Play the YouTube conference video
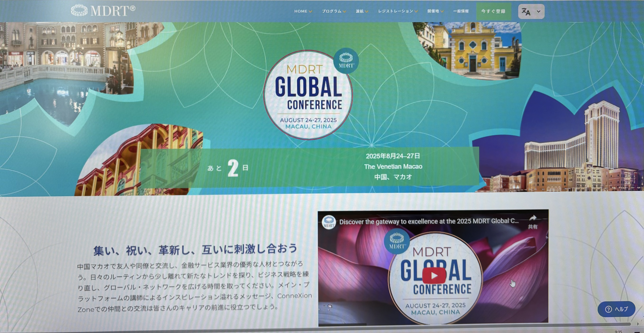 (x=434, y=276)
